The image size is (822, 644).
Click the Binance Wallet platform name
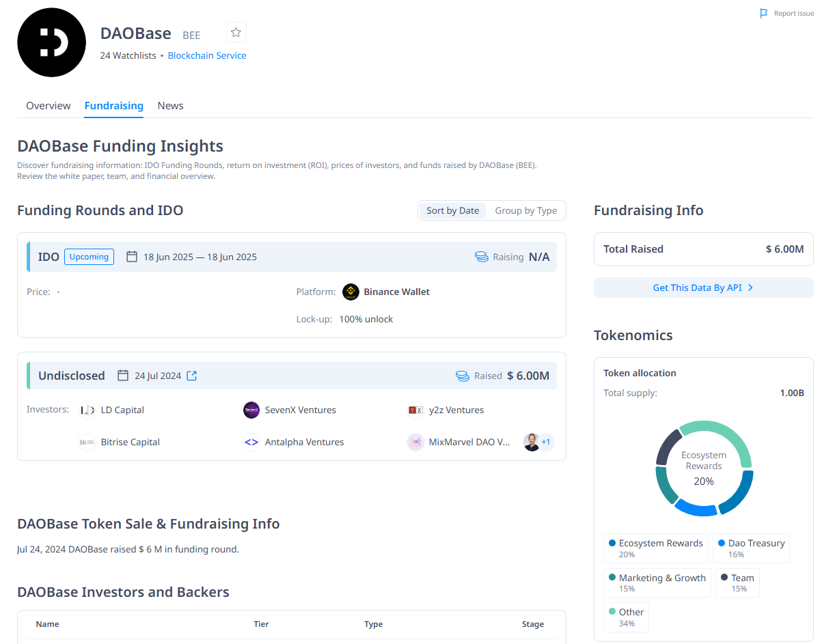click(x=397, y=292)
